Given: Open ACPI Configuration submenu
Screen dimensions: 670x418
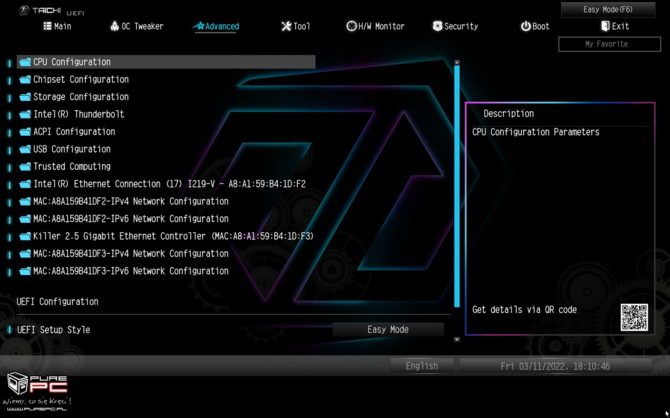Looking at the screenshot, I should 74,132.
